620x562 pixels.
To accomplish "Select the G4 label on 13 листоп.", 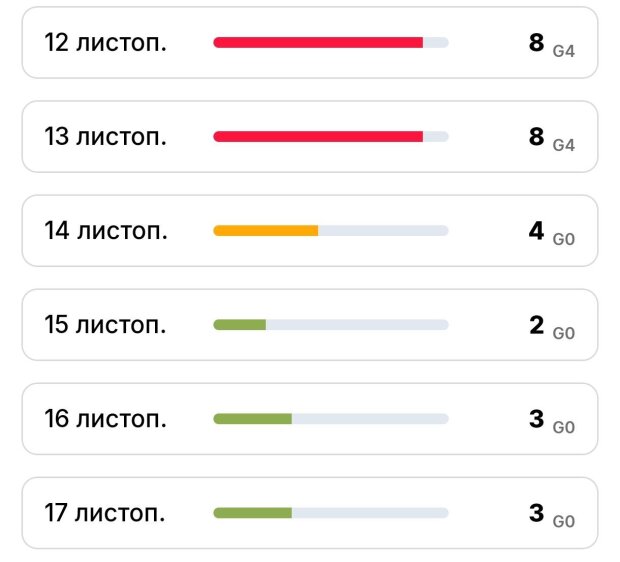I will click(x=564, y=143).
